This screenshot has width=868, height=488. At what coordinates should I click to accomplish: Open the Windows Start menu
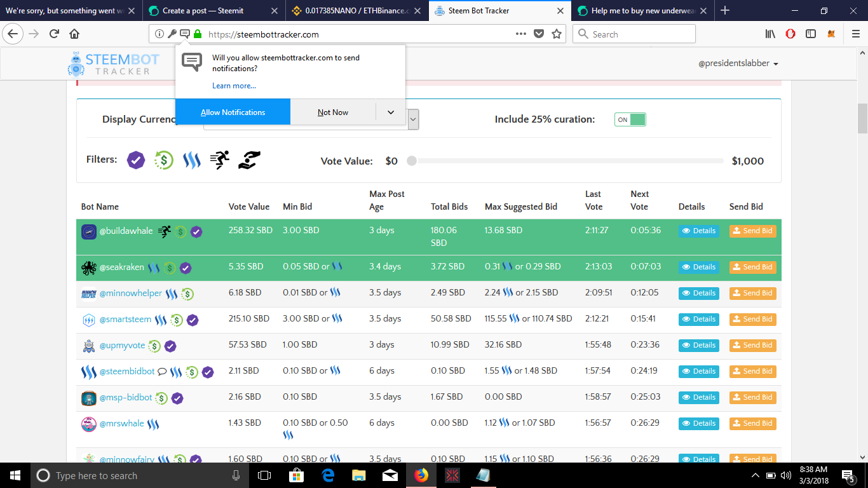(x=15, y=475)
